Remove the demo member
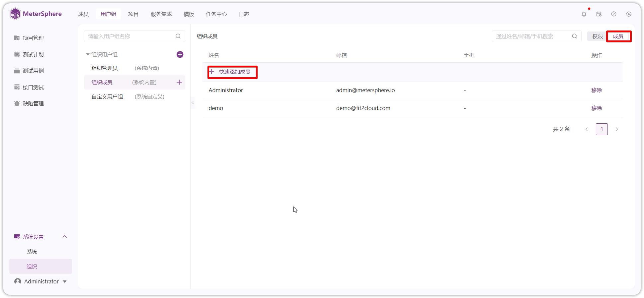Viewport: 644px width, 298px height. click(x=597, y=108)
